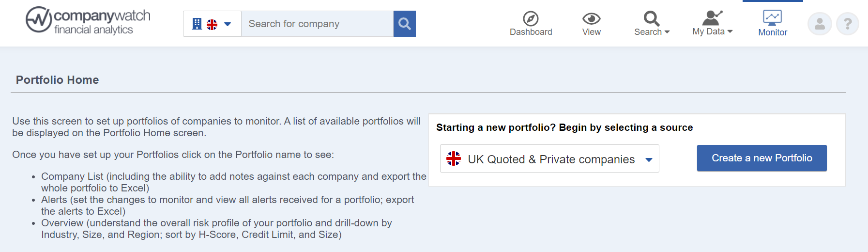Open the help question mark icon
This screenshot has height=252, width=868.
point(848,24)
